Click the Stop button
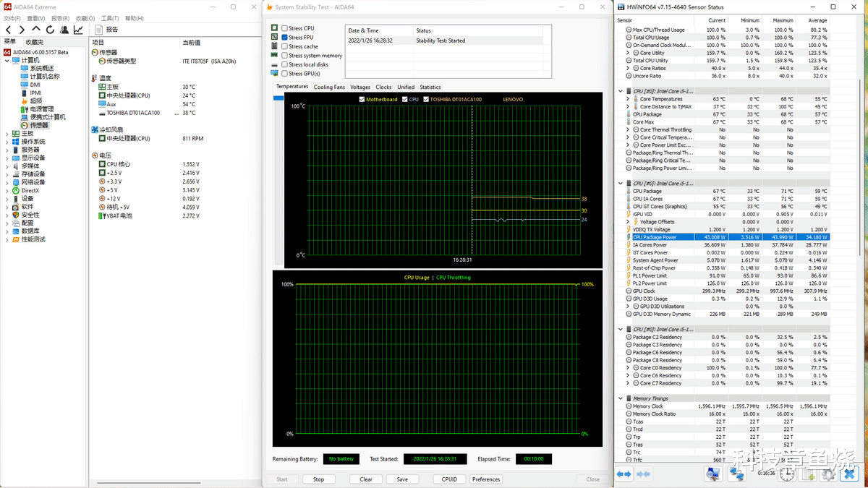 [318, 479]
